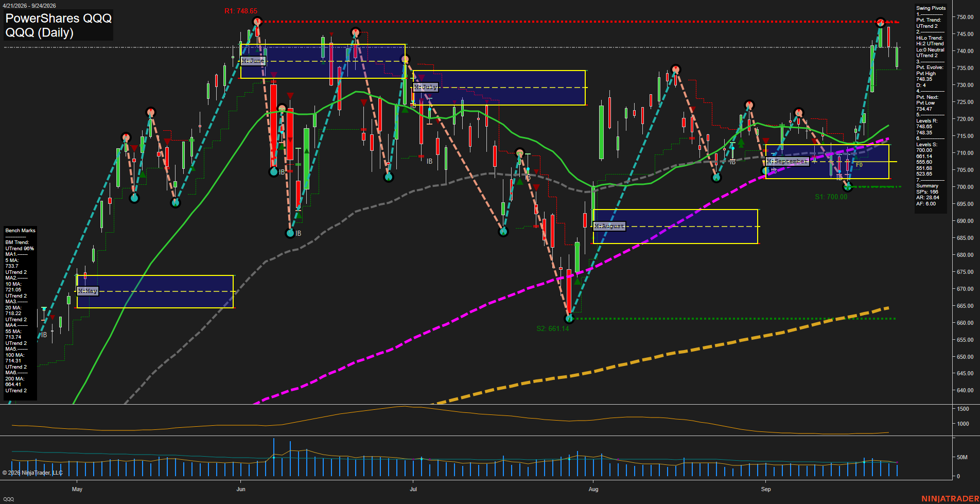Viewport: 980px width, 504px height.
Task: Click the UTrend 96% benchmark trend value
Action: click(x=20, y=249)
